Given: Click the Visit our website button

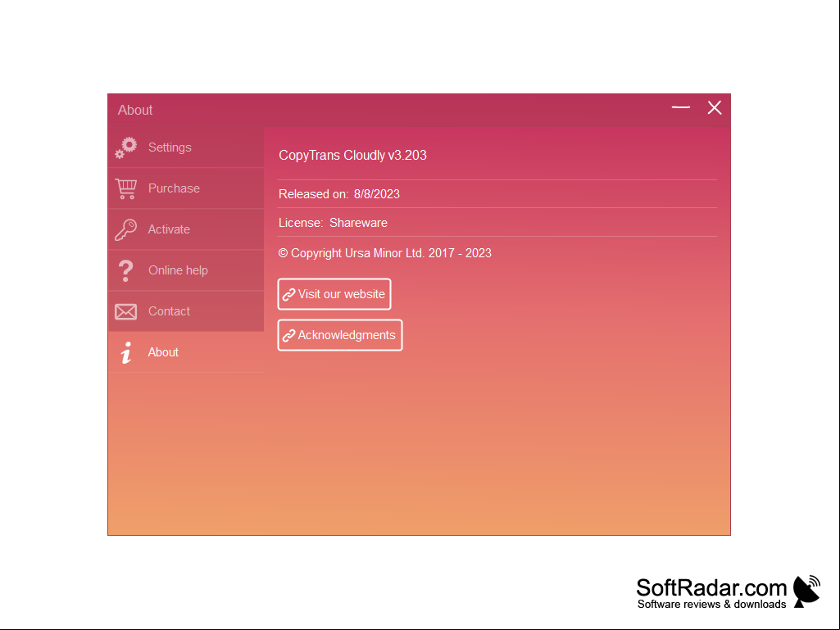Looking at the screenshot, I should point(334,294).
